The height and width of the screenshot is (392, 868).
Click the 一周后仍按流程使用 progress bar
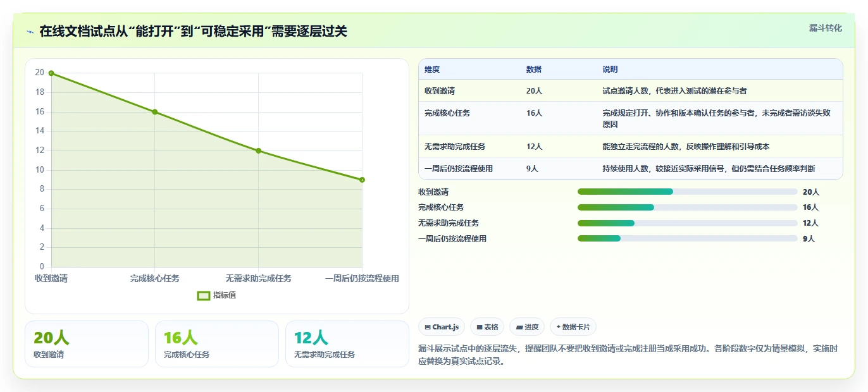coord(688,238)
